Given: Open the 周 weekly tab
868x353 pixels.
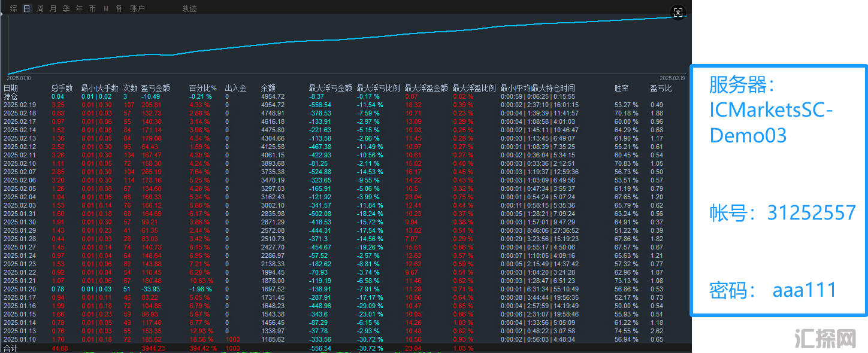Looking at the screenshot, I should pos(40,8).
